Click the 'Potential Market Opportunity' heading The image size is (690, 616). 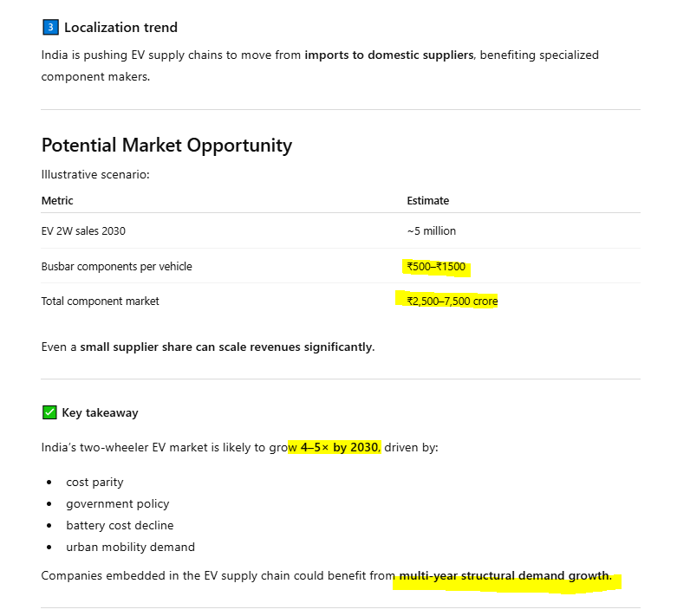pyautogui.click(x=166, y=145)
